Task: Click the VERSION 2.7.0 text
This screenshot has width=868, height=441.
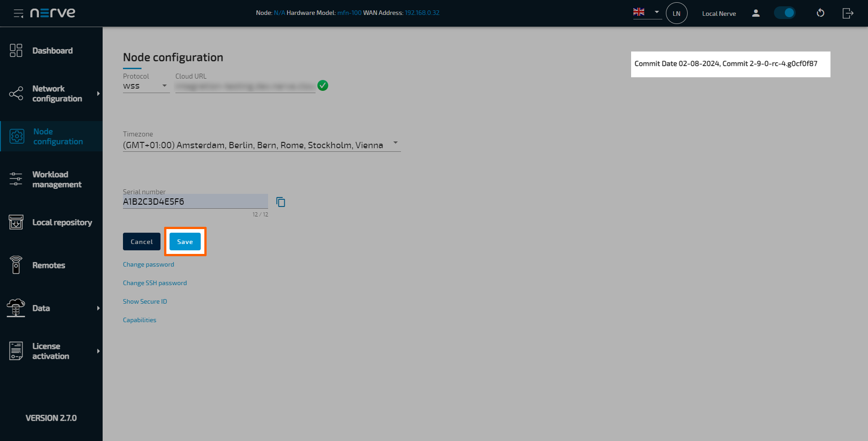Action: click(51, 418)
